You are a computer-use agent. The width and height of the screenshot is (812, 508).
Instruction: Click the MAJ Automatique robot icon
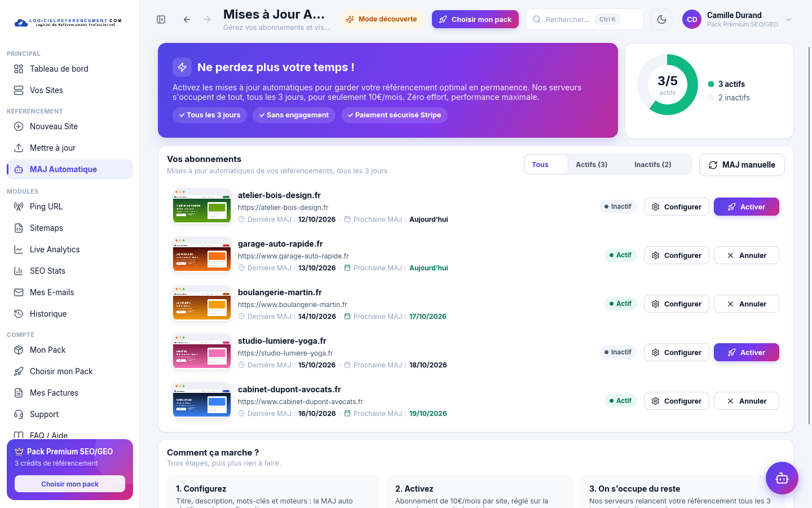point(19,169)
